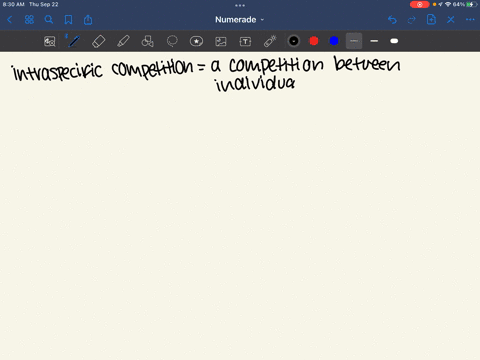Open the share and export menu
This screenshot has width=480, height=360.
[88, 20]
